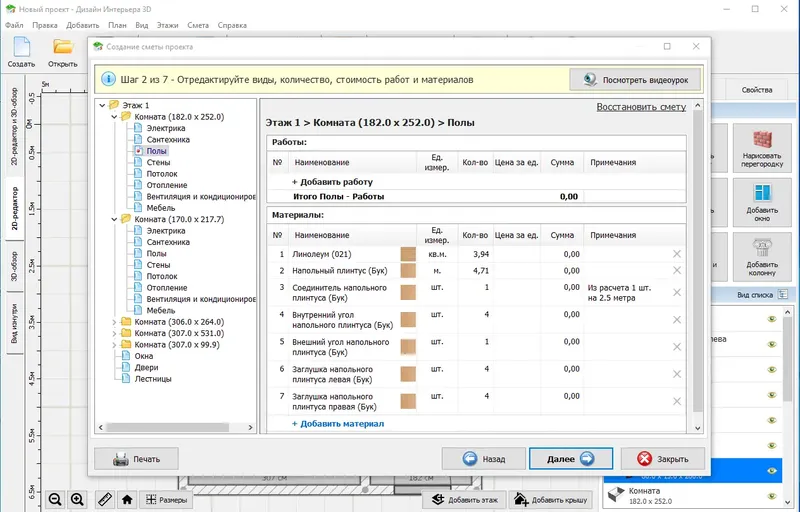This screenshot has width=800, height=512.
Task: Open the Добавить menu
Action: click(x=83, y=25)
